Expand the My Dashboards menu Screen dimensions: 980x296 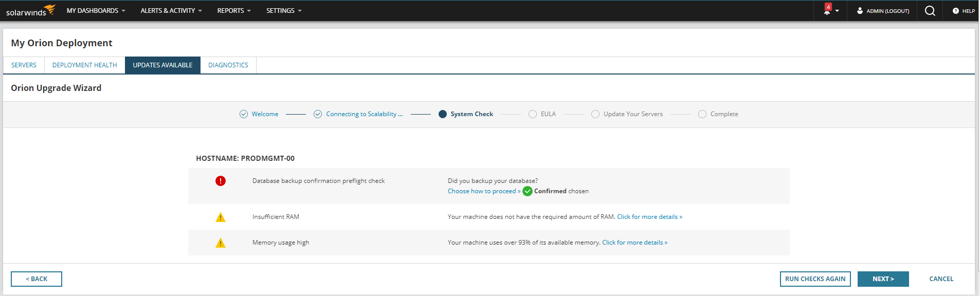(96, 11)
